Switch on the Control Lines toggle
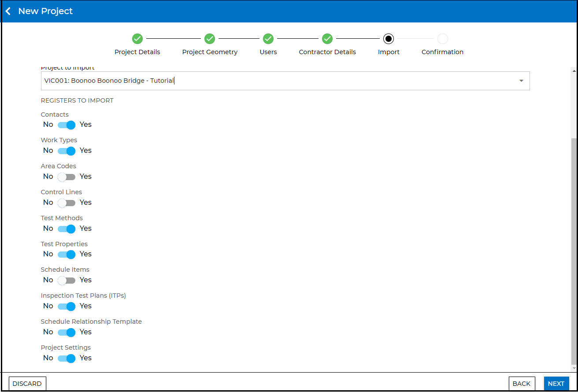 point(67,203)
